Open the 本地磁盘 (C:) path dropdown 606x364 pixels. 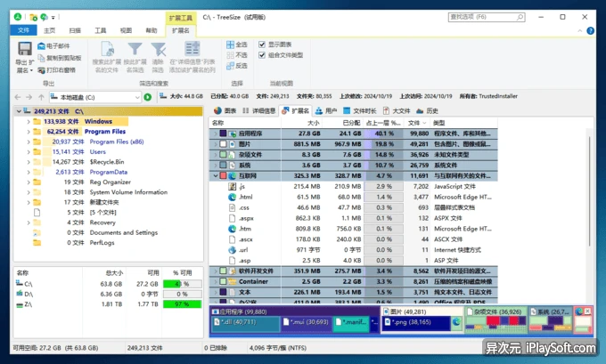pyautogui.click(x=137, y=97)
